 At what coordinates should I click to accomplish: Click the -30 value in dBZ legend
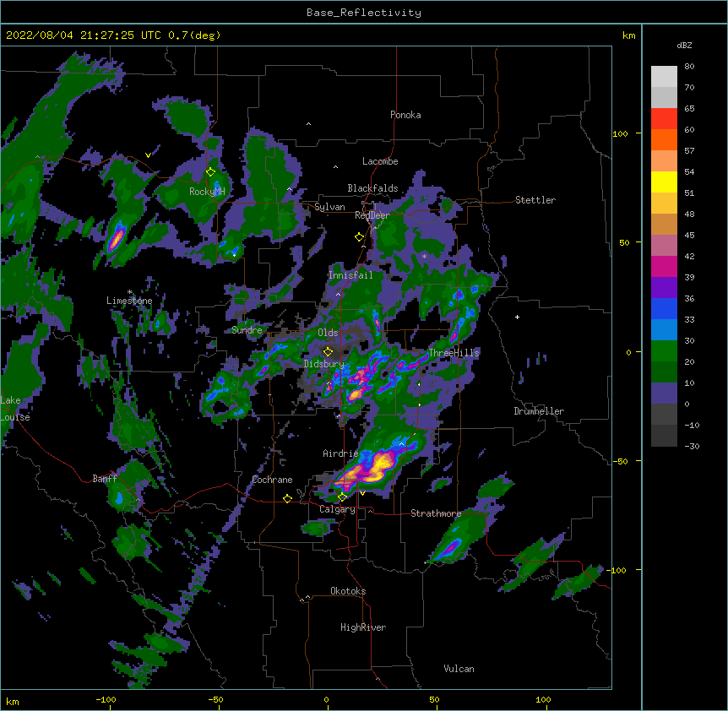click(x=692, y=447)
